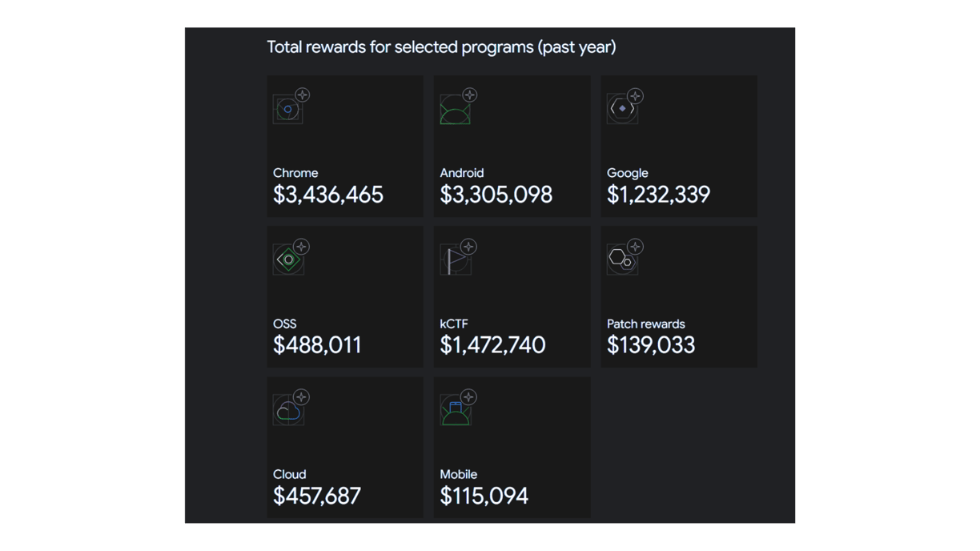Select the Google label text
This screenshot has height=551, width=980.
tap(628, 173)
